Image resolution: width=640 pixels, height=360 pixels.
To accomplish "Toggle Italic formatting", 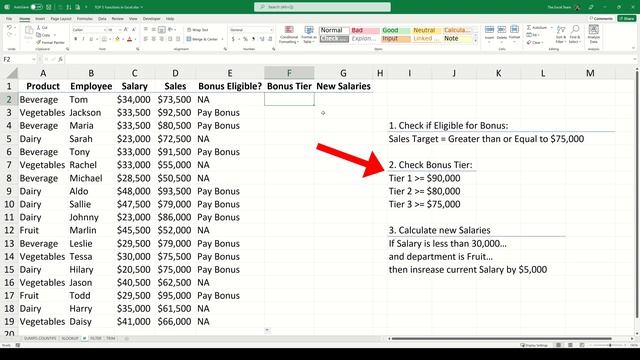I will pyautogui.click(x=83, y=39).
